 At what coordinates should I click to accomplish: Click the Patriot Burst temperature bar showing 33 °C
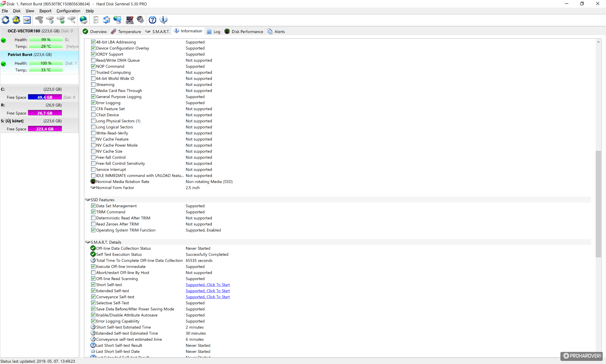click(46, 70)
